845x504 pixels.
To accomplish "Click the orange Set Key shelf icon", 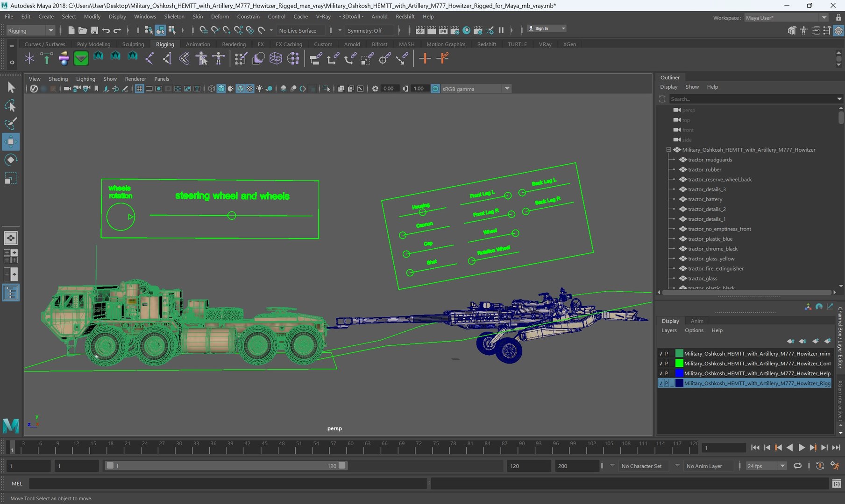I will click(425, 58).
